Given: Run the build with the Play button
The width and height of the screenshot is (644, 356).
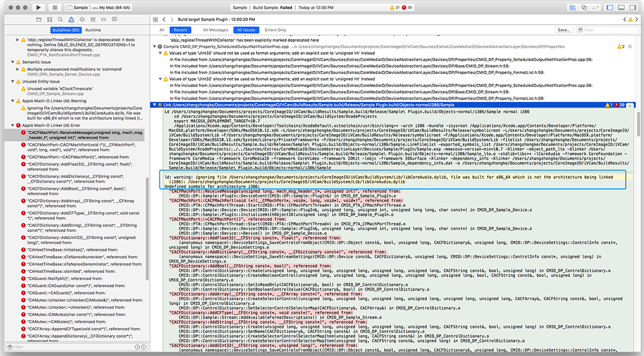Looking at the screenshot, I should point(38,8).
